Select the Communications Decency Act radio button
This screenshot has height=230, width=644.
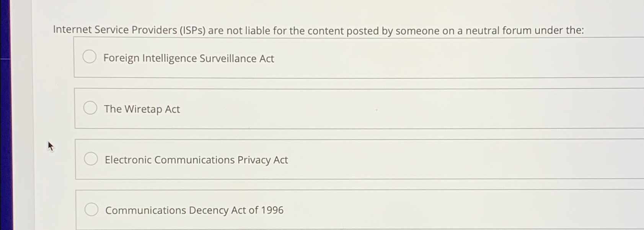click(x=91, y=209)
